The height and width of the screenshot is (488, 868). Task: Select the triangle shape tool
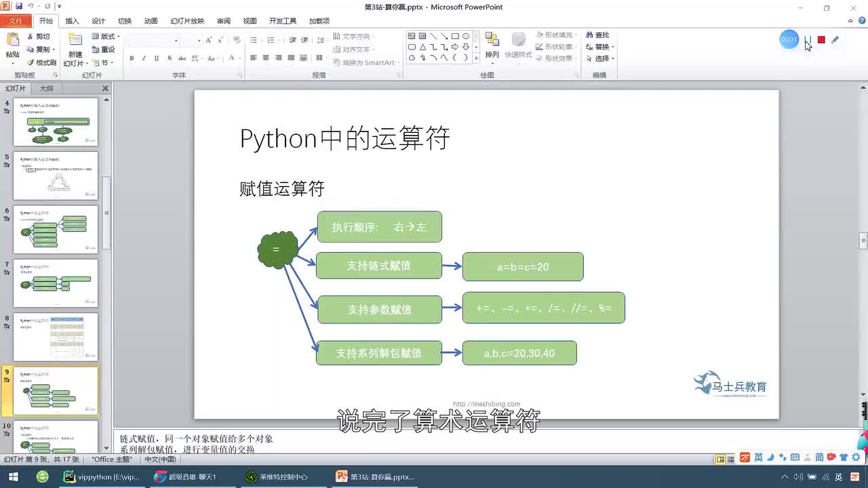coord(422,47)
